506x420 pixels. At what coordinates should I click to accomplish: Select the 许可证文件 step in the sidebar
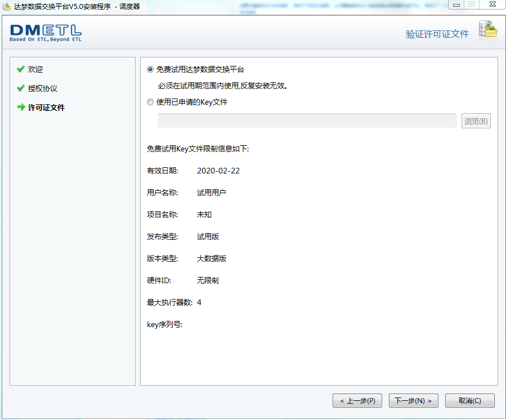47,108
